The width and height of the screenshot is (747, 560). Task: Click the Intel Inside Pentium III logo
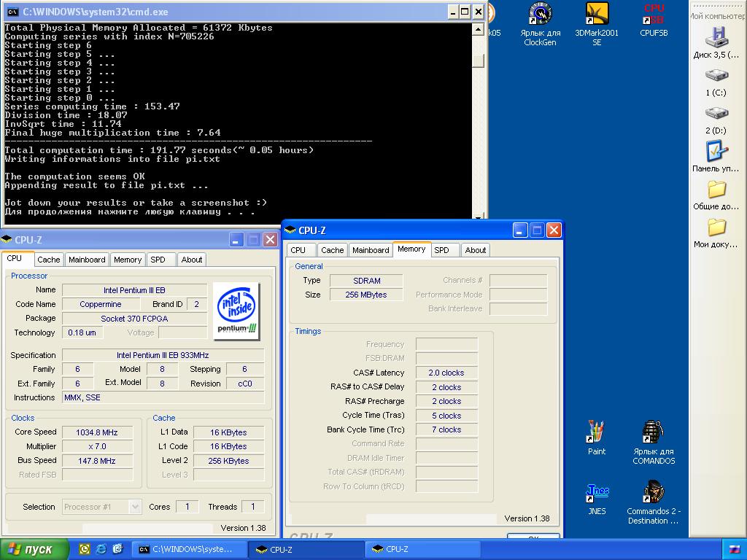coord(236,311)
